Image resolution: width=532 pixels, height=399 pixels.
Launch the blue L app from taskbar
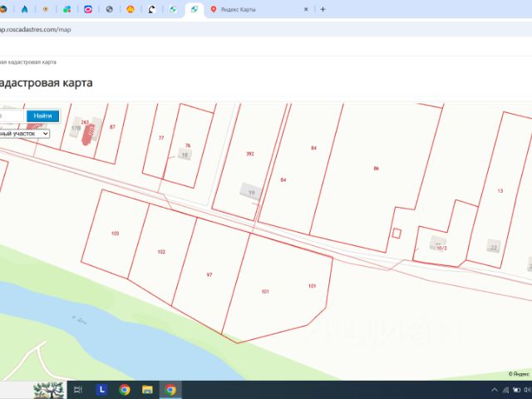pos(101,390)
